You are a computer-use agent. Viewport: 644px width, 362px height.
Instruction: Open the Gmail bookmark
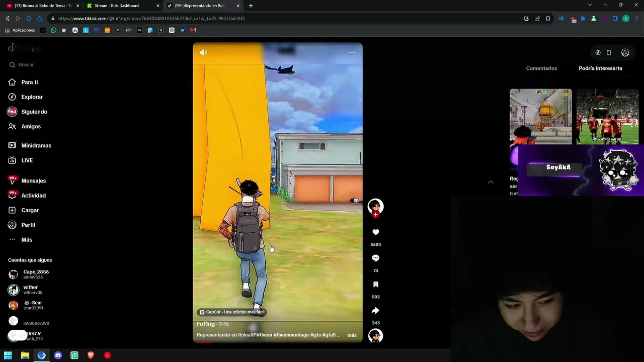[193, 30]
